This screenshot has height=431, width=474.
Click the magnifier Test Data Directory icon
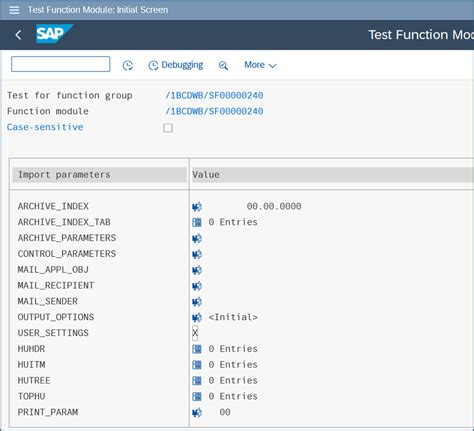(x=223, y=65)
